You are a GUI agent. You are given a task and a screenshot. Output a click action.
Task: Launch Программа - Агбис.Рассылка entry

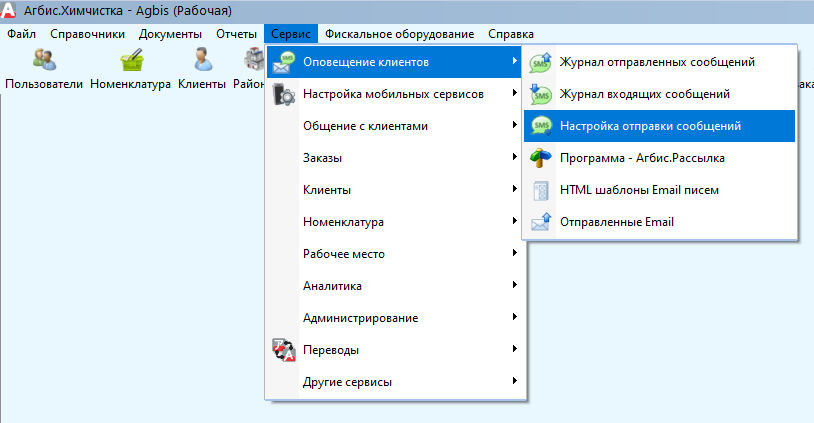point(659,158)
